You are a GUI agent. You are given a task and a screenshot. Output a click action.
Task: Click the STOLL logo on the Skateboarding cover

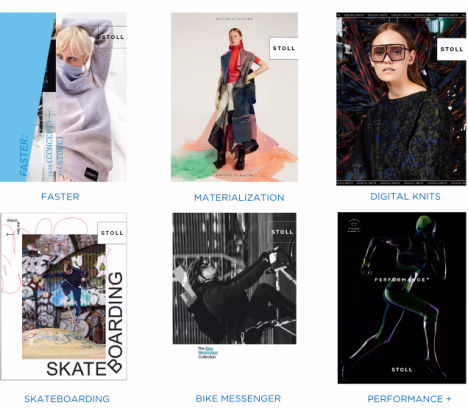click(112, 233)
